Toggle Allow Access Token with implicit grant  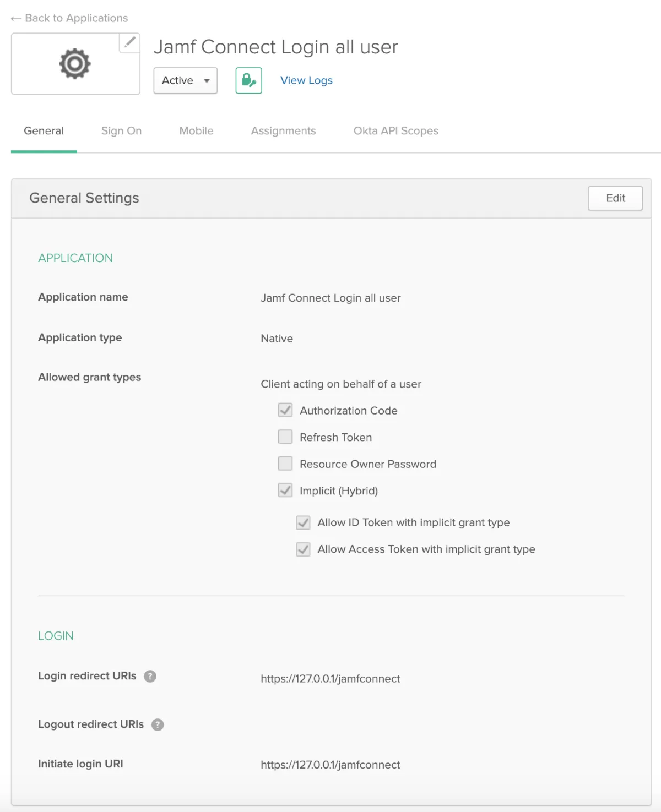(x=303, y=549)
